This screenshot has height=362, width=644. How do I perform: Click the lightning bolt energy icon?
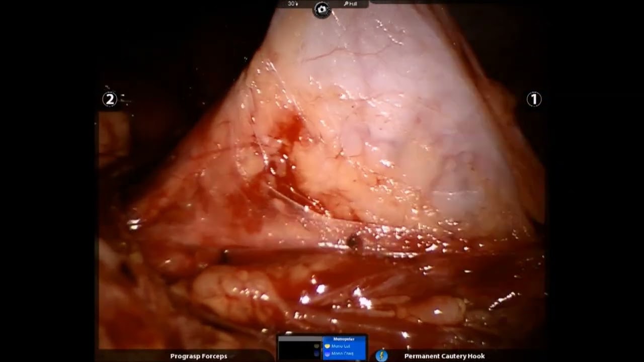[381, 356]
